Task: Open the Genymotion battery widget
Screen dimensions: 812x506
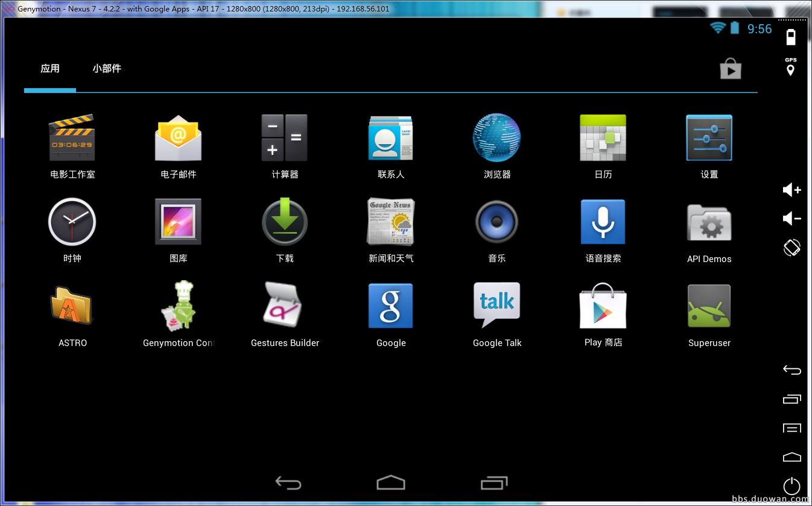Action: pos(790,37)
